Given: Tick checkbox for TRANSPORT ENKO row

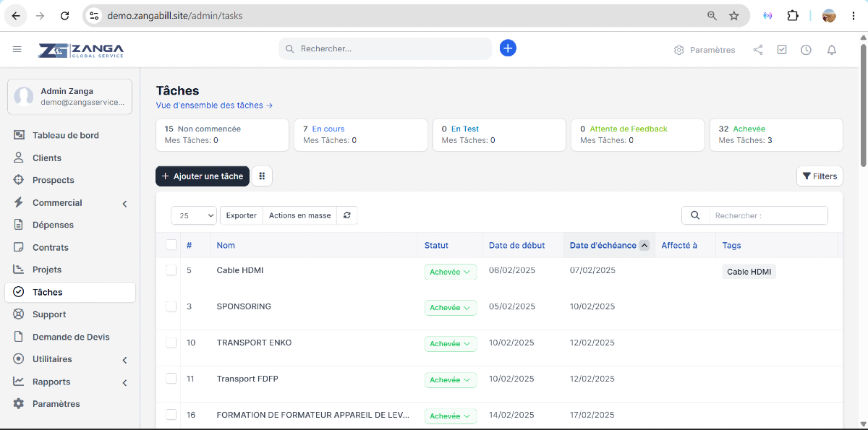Looking at the screenshot, I should pyautogui.click(x=171, y=343).
